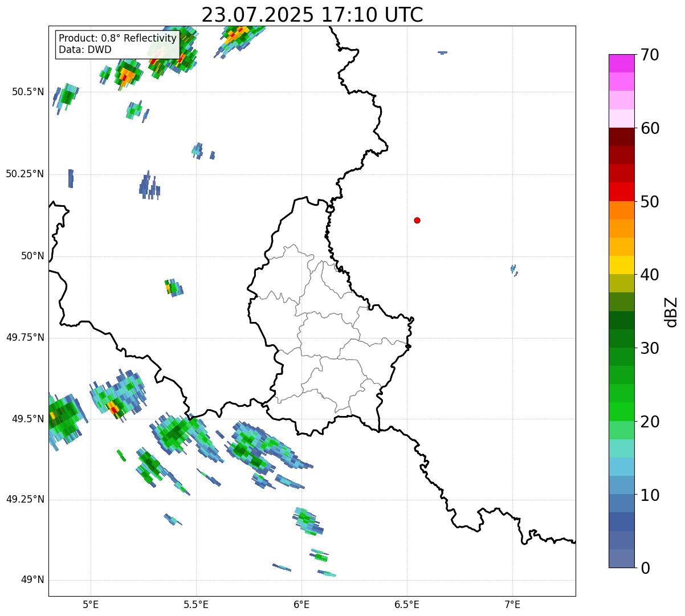Click the tiny echo near 7°E 49.95°N
This screenshot has width=685, height=616.
(x=514, y=270)
